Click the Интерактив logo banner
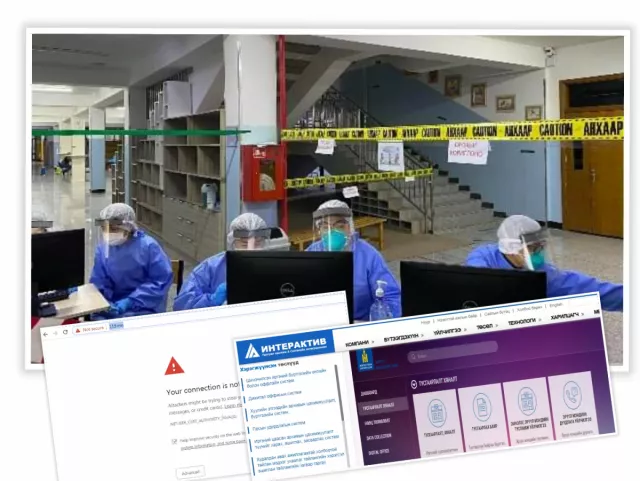This screenshot has height=481, width=640. pyautogui.click(x=286, y=347)
